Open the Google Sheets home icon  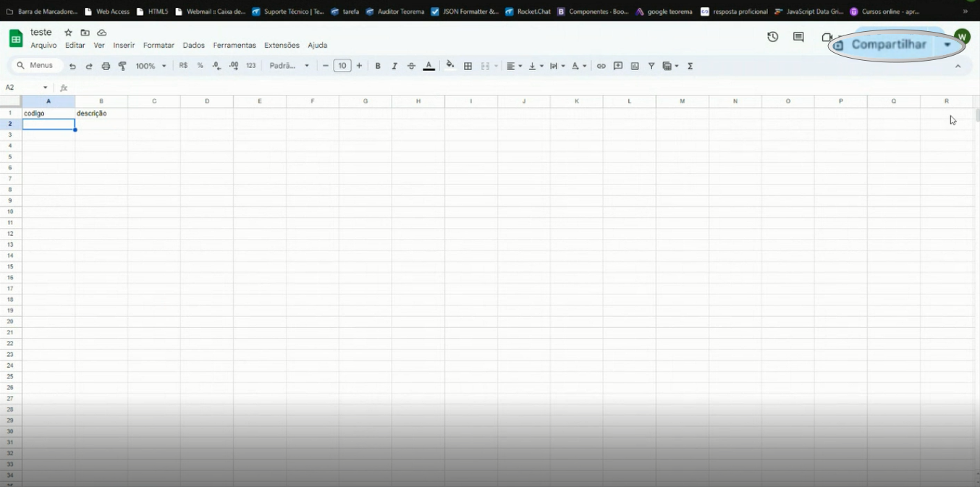tap(15, 38)
